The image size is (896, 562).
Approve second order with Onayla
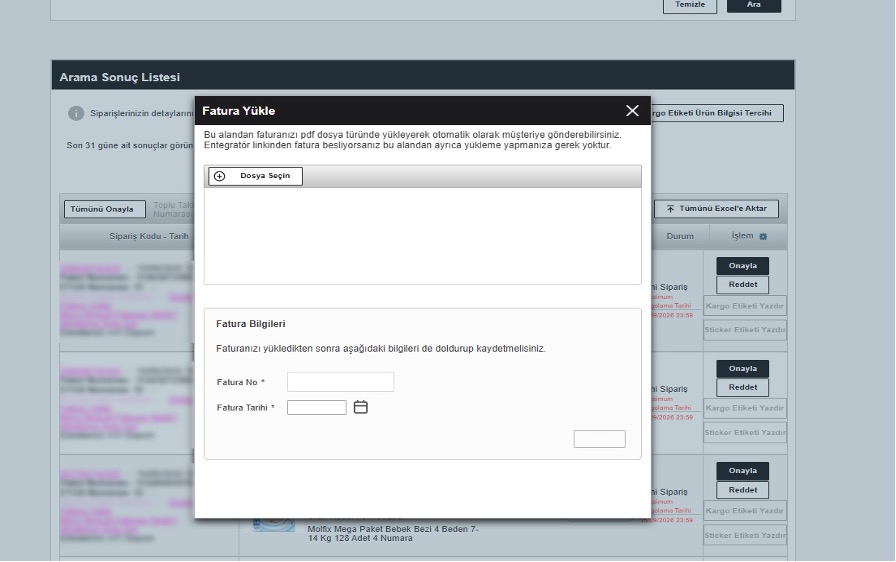[x=743, y=369]
